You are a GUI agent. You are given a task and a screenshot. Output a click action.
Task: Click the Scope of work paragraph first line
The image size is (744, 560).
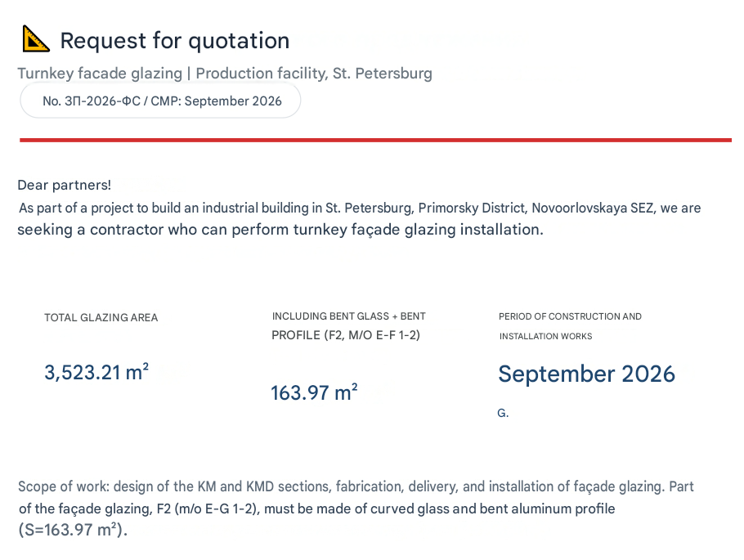pos(356,486)
